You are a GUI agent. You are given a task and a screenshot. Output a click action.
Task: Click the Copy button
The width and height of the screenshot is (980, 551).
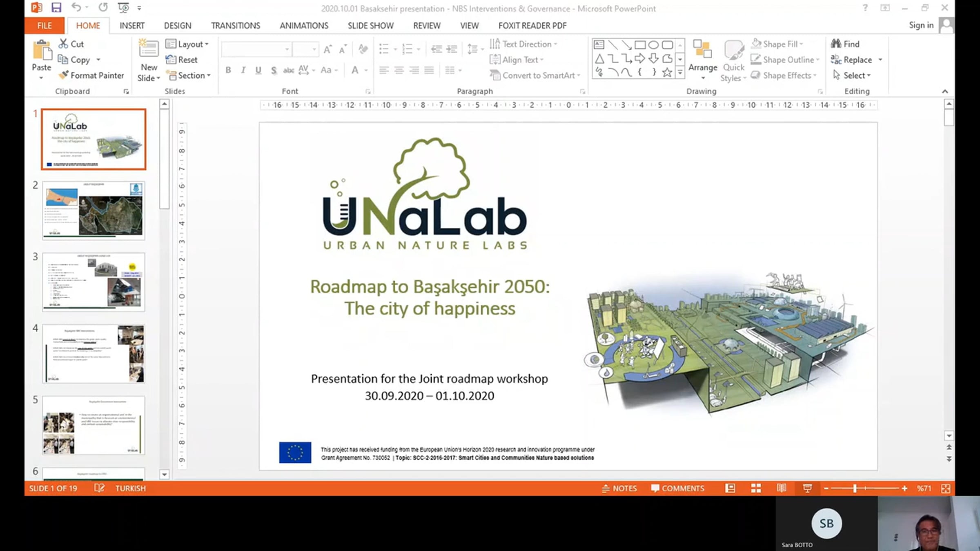click(x=75, y=60)
